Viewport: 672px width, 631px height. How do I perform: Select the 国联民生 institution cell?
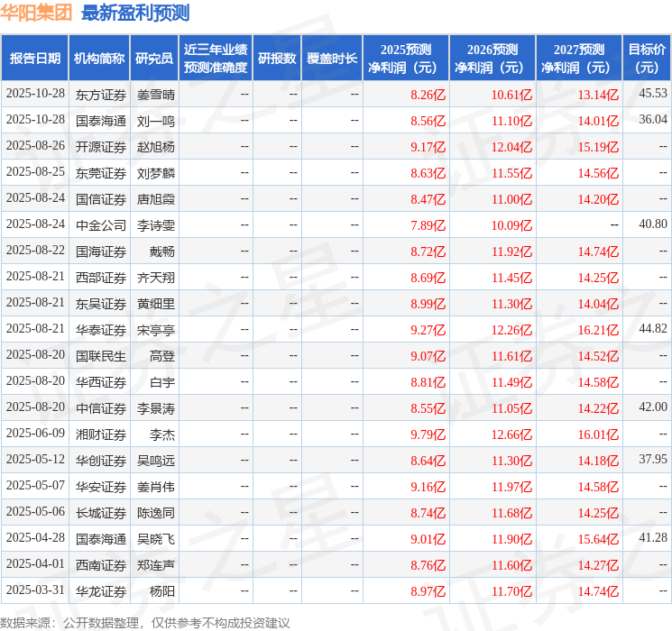(x=101, y=356)
